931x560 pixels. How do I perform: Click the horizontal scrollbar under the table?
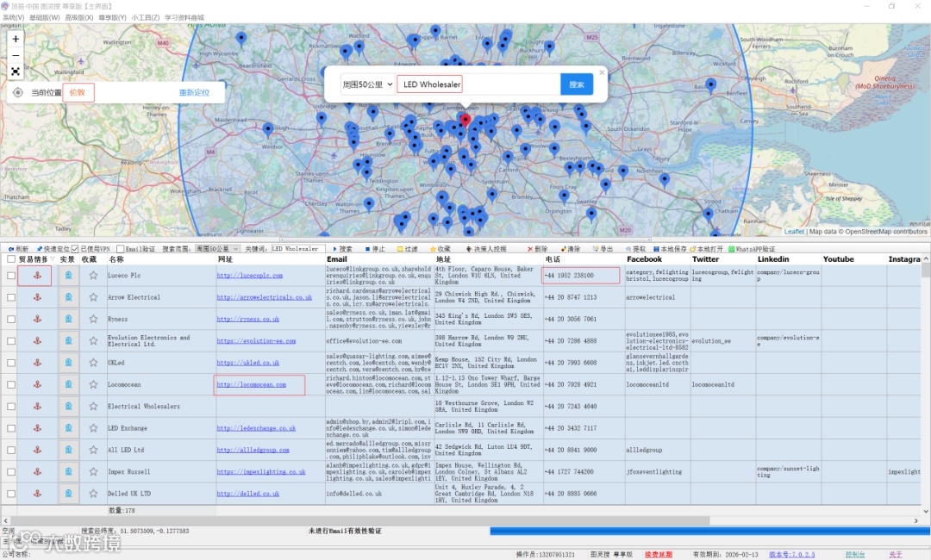pyautogui.click(x=361, y=520)
